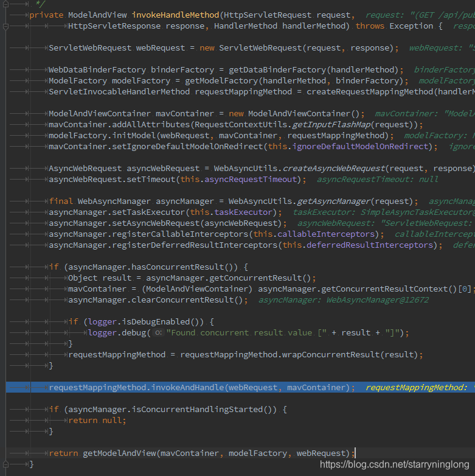The image size is (475, 476).
Task: Click the 'throws' keyword in method signature
Action: 370,26
